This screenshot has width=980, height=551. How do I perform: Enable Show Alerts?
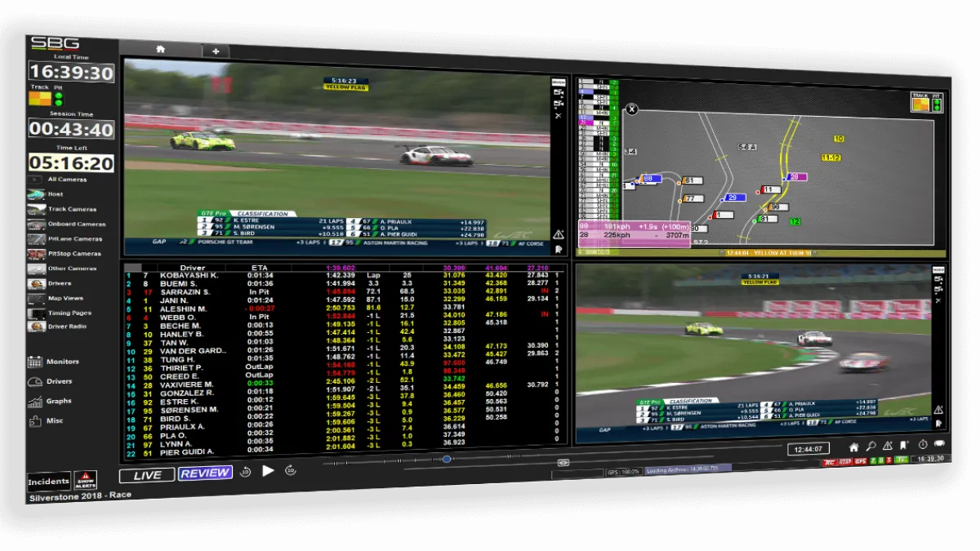point(84,481)
